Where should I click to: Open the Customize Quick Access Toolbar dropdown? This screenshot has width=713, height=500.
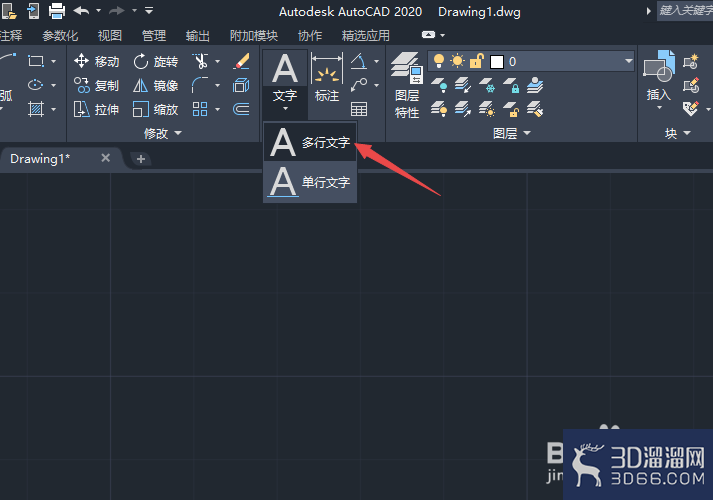coord(149,10)
